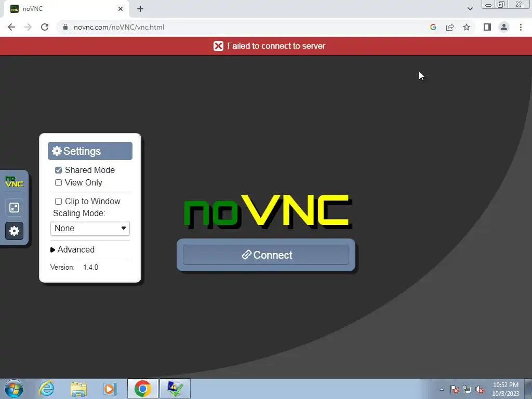The height and width of the screenshot is (399, 532).
Task: Tick the View Only checkbox
Action: pyautogui.click(x=58, y=182)
